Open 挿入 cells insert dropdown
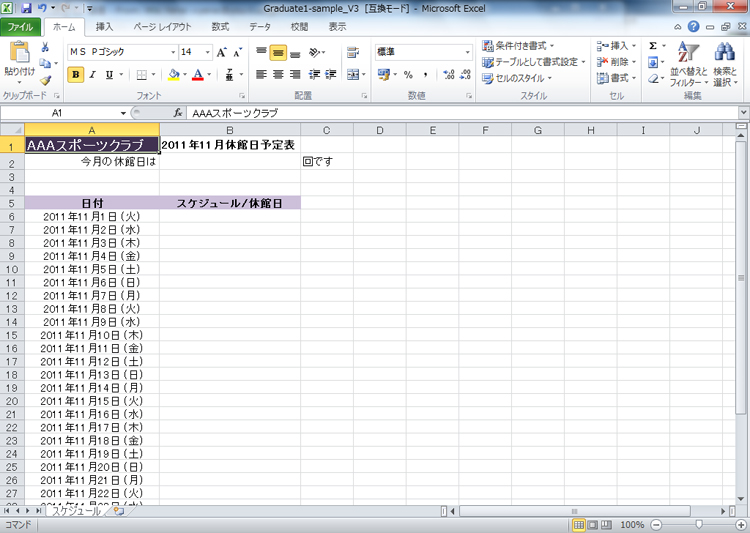This screenshot has width=750, height=533. click(x=616, y=46)
